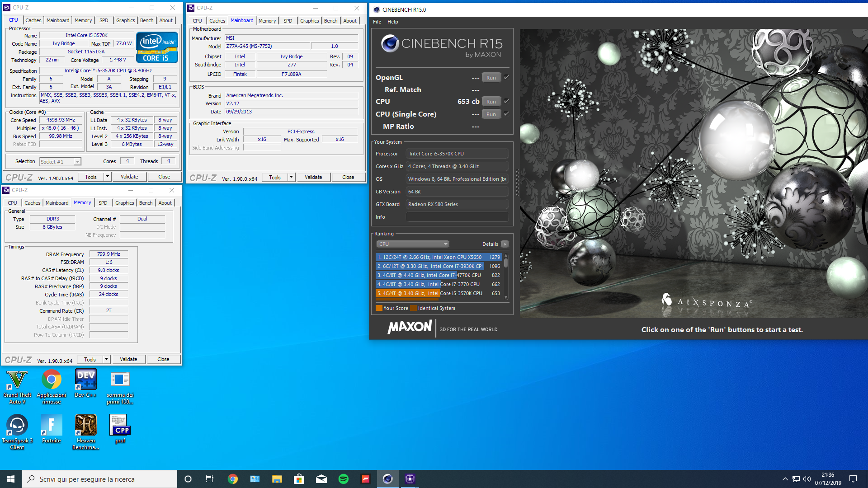Image resolution: width=868 pixels, height=488 pixels.
Task: Open the prof CPP file on desktop
Action: pos(120,429)
